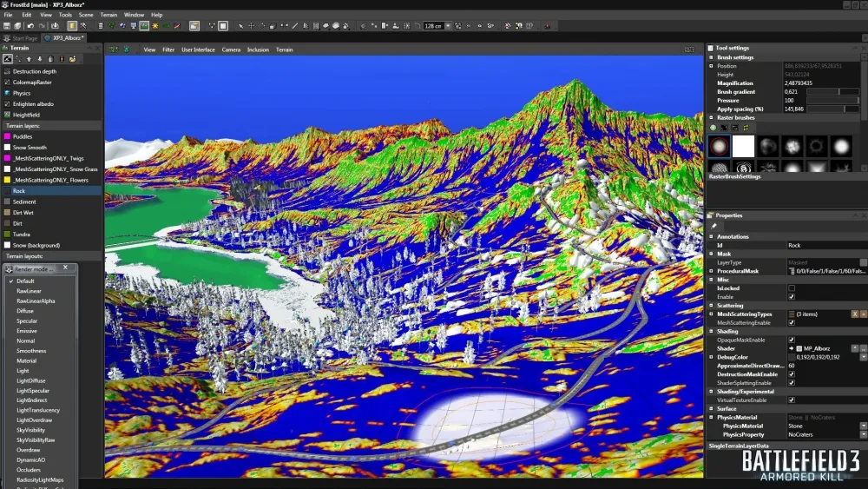
Task: Click green add raster brush button
Action: [713, 128]
